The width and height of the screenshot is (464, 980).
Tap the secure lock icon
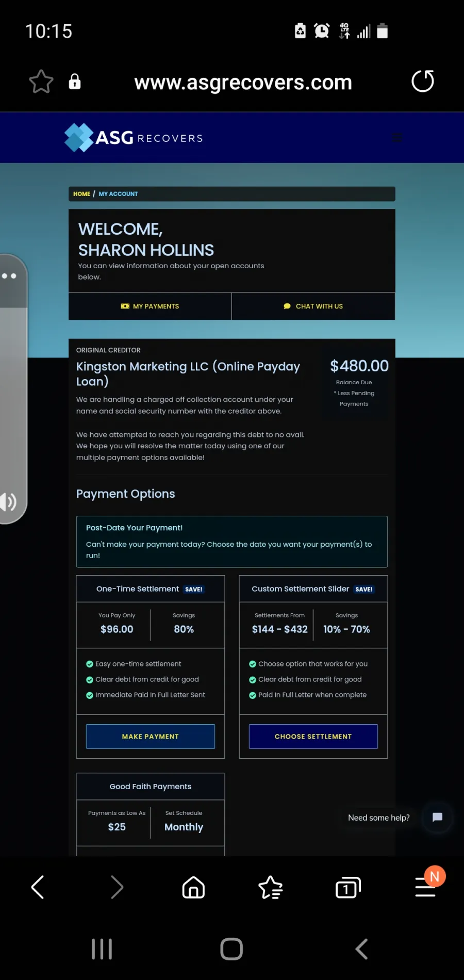click(x=75, y=81)
